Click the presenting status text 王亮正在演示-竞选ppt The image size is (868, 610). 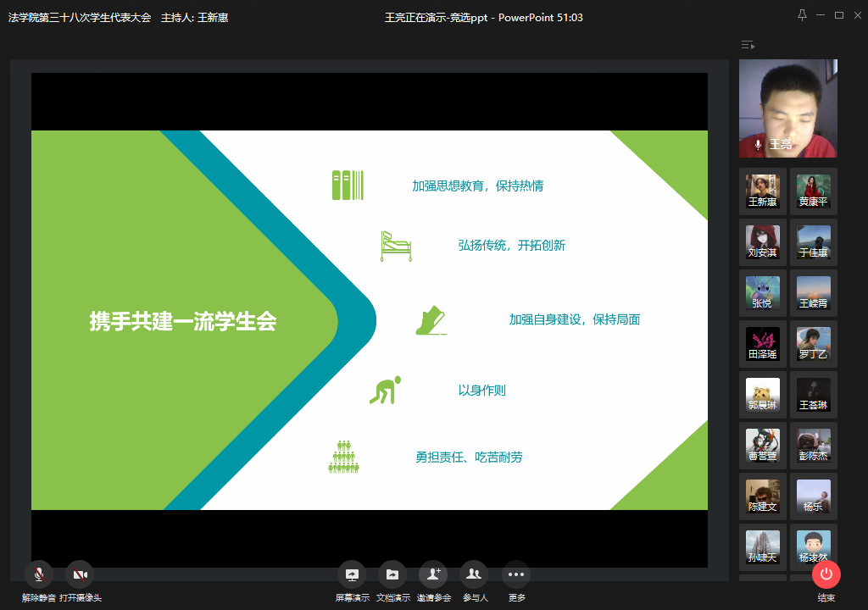click(437, 18)
